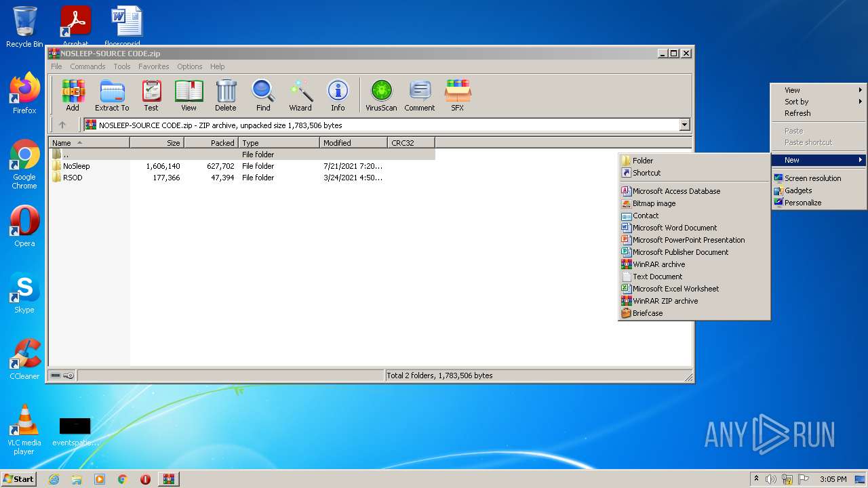This screenshot has height=488, width=868.
Task: Sort by the CRC32 column header
Action: coord(411,142)
